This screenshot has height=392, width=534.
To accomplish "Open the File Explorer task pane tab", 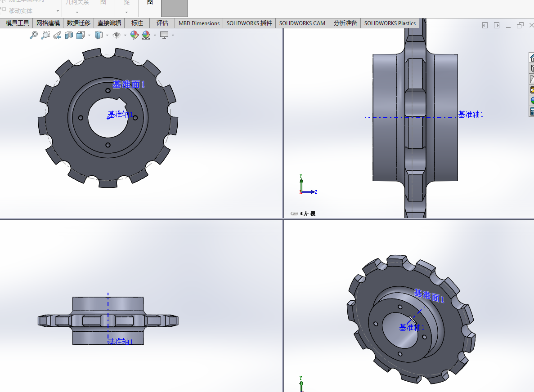I will pos(532,79).
